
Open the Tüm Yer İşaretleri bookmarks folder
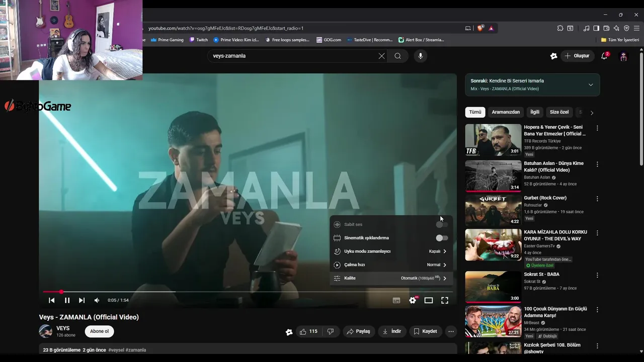coord(620,40)
